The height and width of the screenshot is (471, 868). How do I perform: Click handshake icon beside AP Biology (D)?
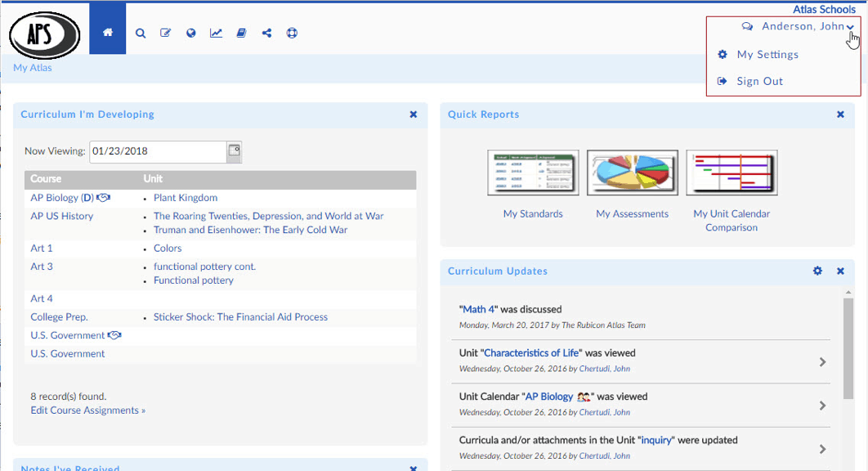coord(104,197)
